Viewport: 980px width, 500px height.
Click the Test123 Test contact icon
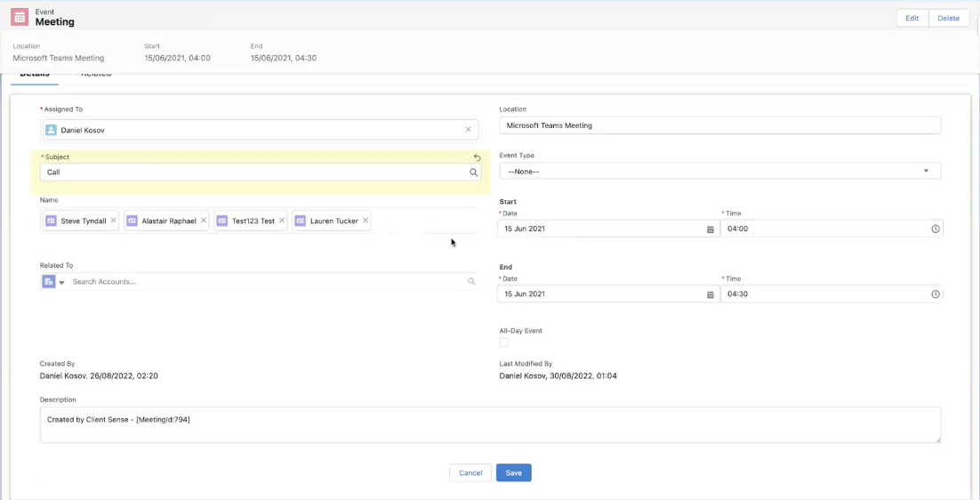coord(221,221)
